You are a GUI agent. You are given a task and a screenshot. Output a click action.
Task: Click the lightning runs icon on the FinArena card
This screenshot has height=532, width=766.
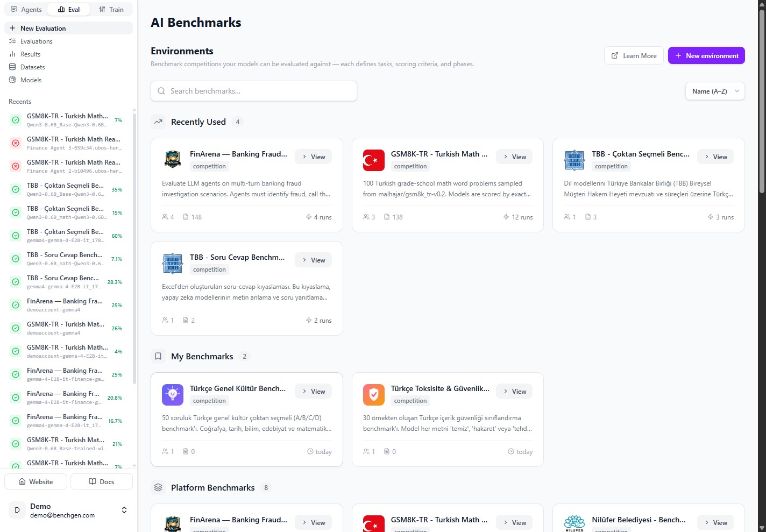(x=309, y=217)
